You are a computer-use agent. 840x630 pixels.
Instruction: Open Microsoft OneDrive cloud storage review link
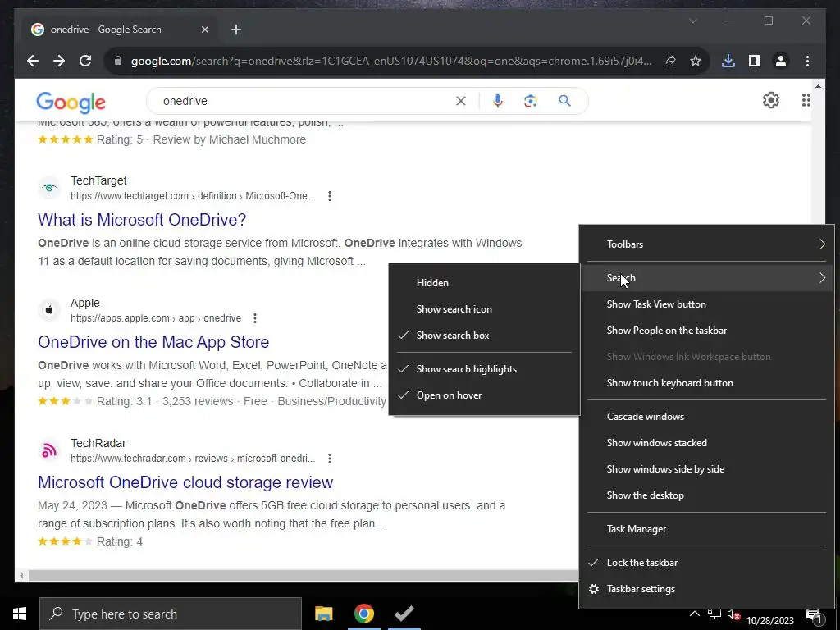point(185,482)
